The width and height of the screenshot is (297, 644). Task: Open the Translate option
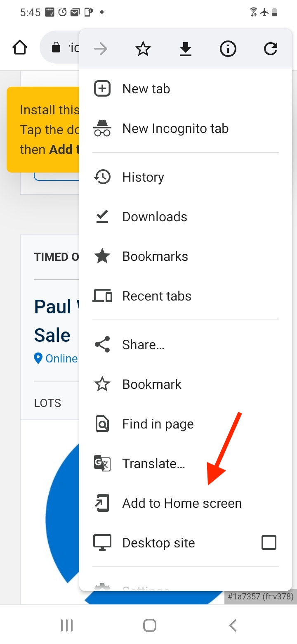click(153, 463)
